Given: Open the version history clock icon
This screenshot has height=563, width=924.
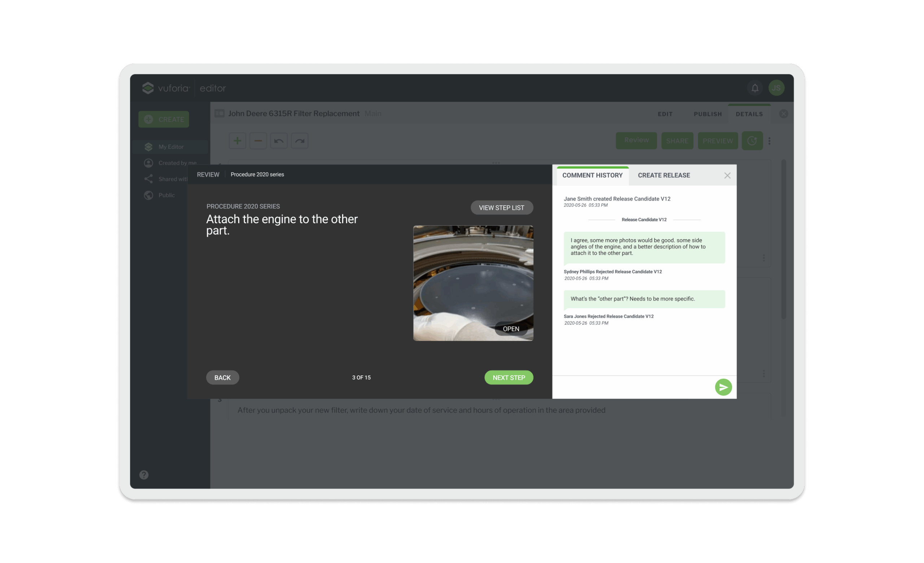Looking at the screenshot, I should click(752, 141).
